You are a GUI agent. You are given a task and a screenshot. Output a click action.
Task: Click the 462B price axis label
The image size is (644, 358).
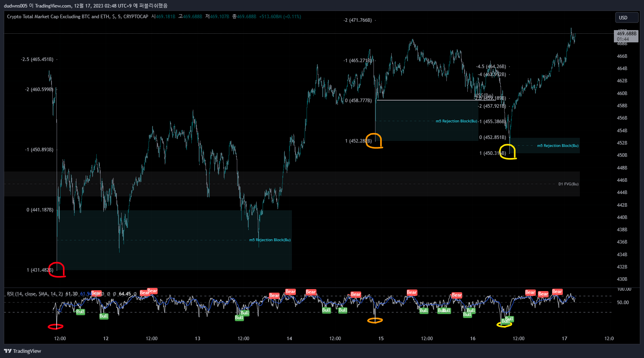click(x=622, y=81)
